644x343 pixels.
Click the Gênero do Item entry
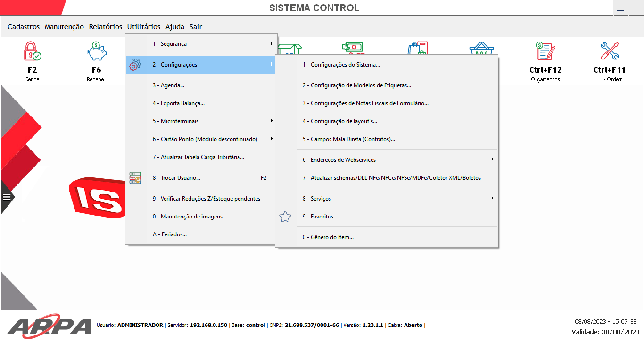click(x=328, y=237)
